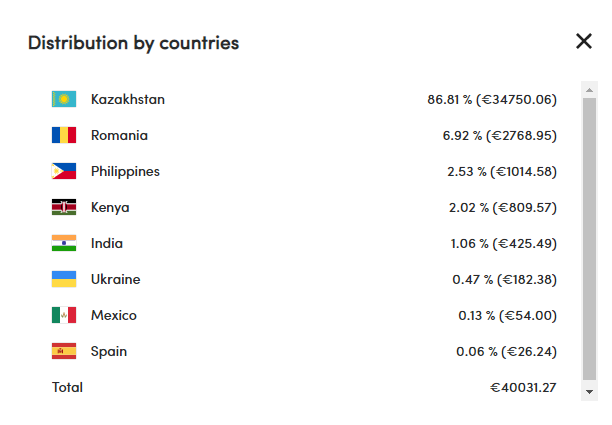Click the scrollbar down arrow
This screenshot has height=425, width=612.
[x=589, y=392]
